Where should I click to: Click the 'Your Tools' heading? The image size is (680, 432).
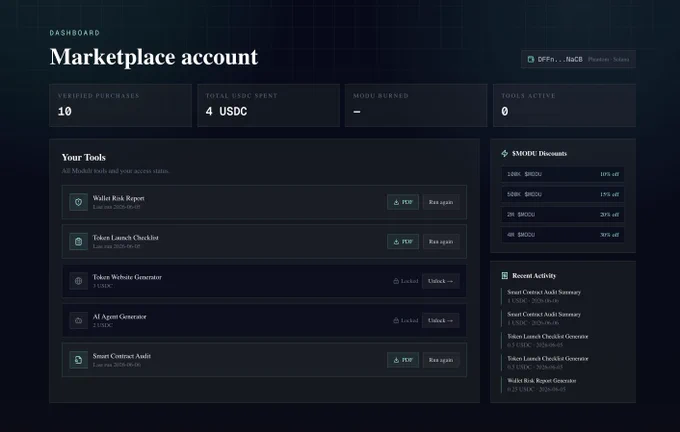pyautogui.click(x=84, y=157)
